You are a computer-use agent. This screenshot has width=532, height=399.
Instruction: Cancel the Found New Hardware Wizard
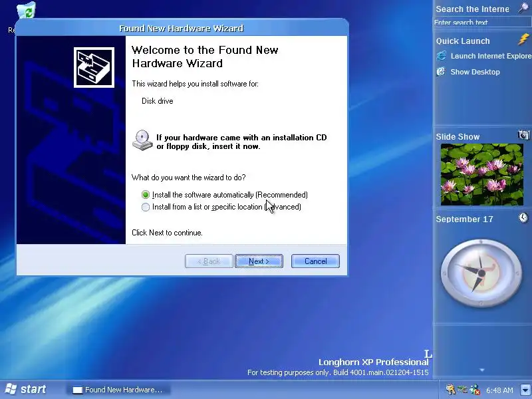point(315,261)
